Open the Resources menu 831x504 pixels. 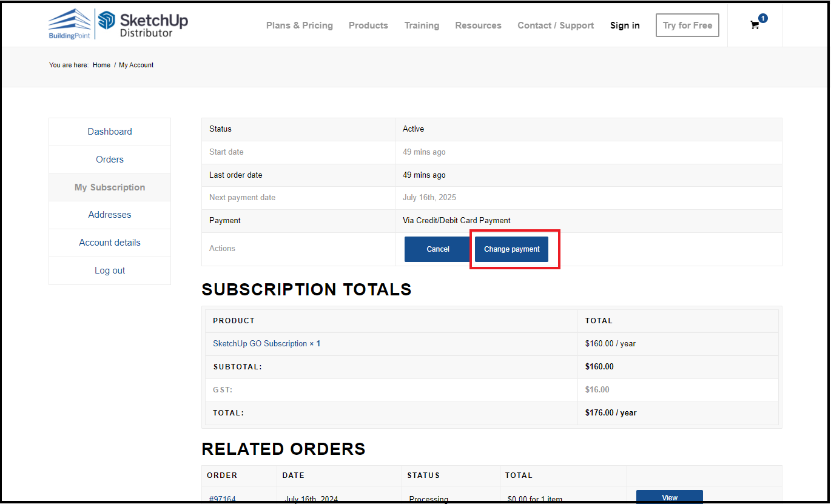tap(478, 25)
